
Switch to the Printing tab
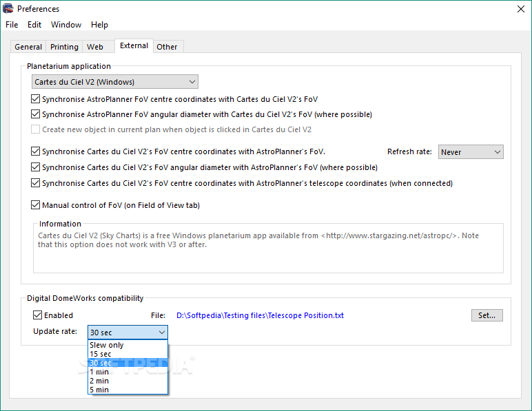click(x=64, y=47)
